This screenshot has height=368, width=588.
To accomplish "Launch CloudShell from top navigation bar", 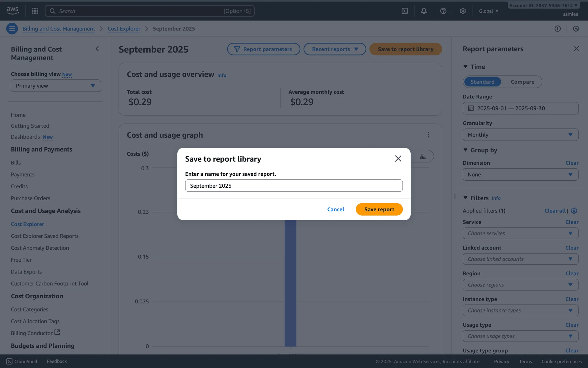I will (405, 11).
